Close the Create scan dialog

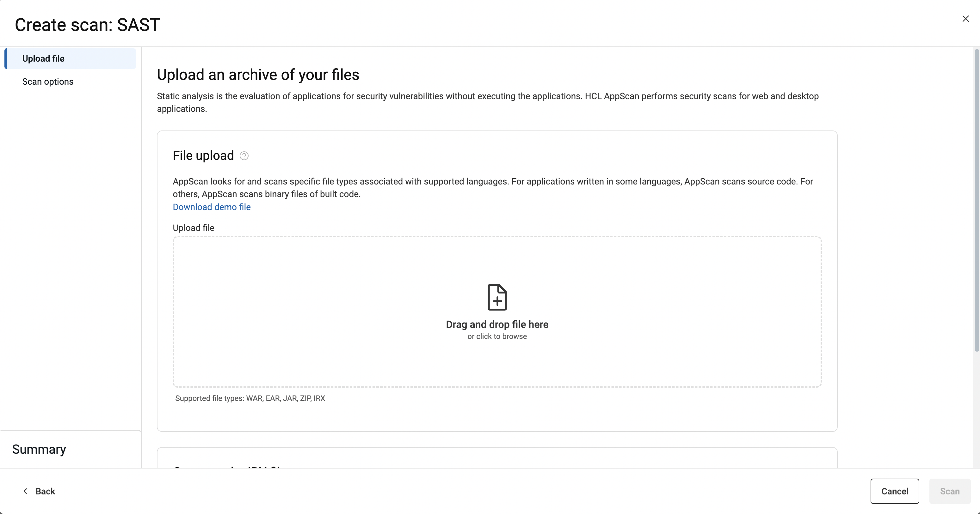pyautogui.click(x=965, y=19)
